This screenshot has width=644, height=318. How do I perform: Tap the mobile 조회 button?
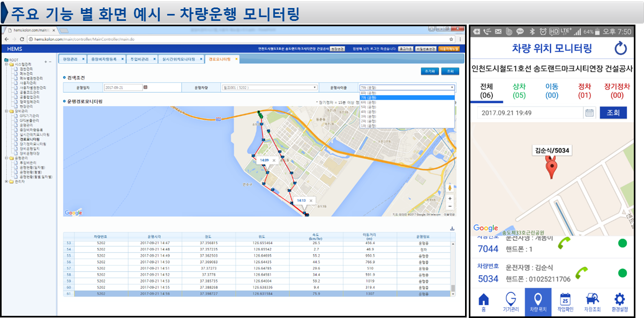[613, 112]
